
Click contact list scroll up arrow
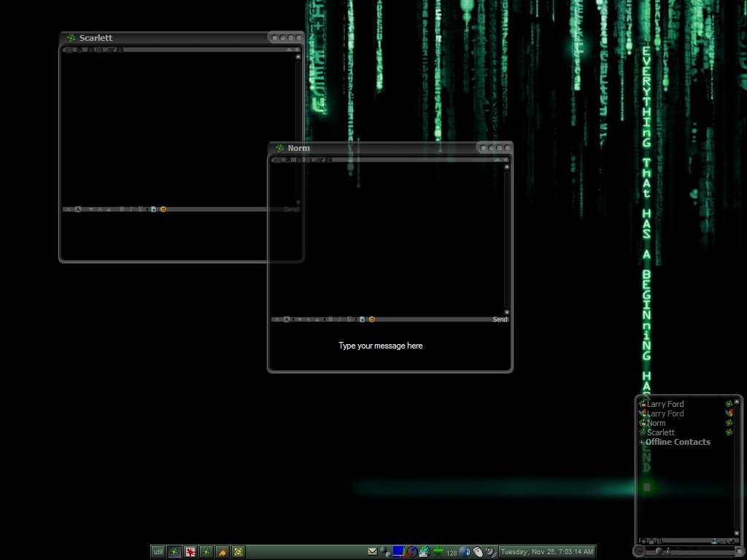(737, 402)
